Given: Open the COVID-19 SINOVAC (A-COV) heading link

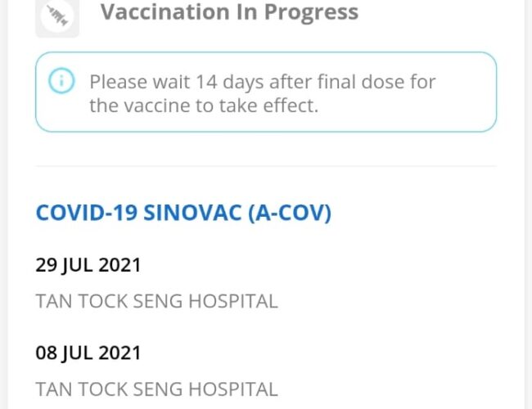Looking at the screenshot, I should coord(183,213).
